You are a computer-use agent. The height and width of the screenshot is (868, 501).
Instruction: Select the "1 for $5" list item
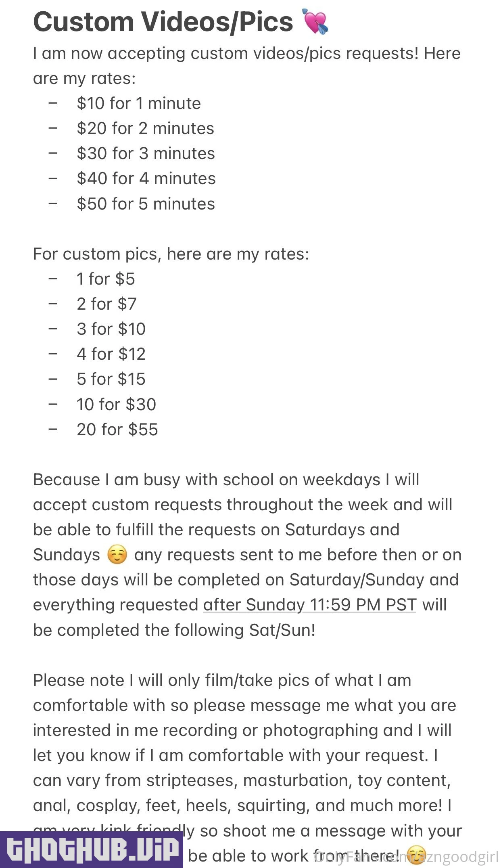(x=106, y=279)
